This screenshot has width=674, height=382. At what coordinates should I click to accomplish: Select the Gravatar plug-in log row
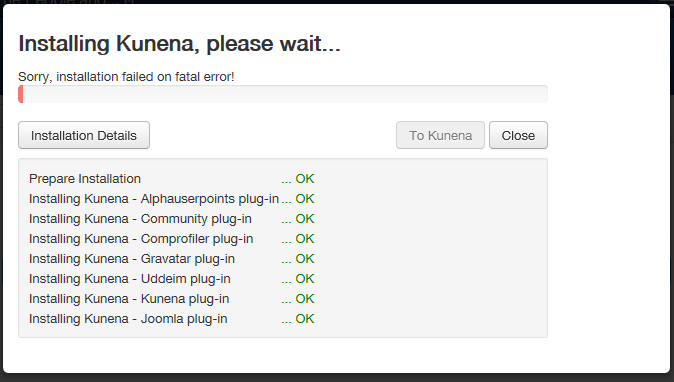click(x=172, y=259)
